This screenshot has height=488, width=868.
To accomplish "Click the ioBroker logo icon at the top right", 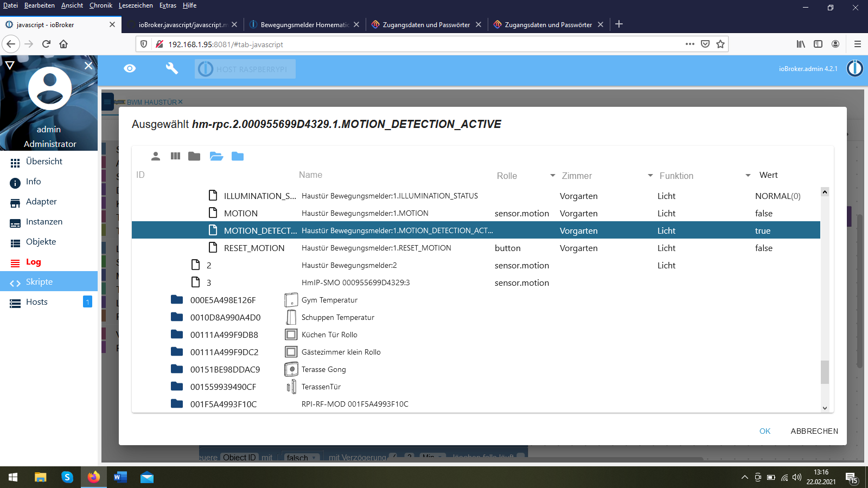I will (x=855, y=68).
